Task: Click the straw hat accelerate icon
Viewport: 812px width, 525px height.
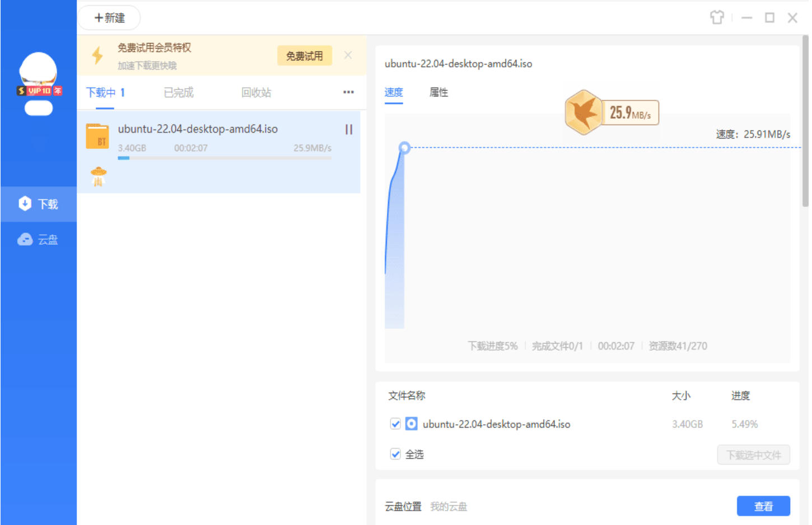Action: [99, 176]
